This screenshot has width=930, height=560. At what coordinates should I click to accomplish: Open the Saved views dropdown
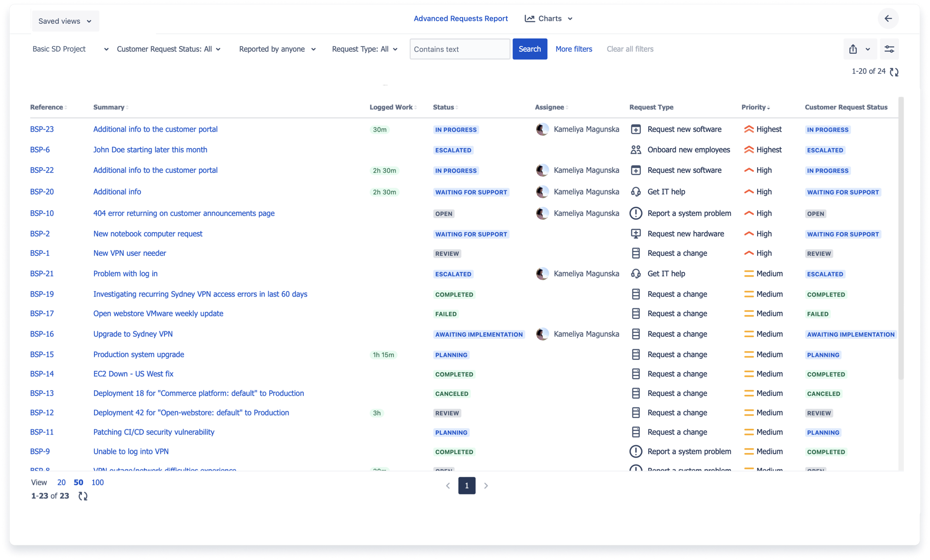pyautogui.click(x=65, y=21)
